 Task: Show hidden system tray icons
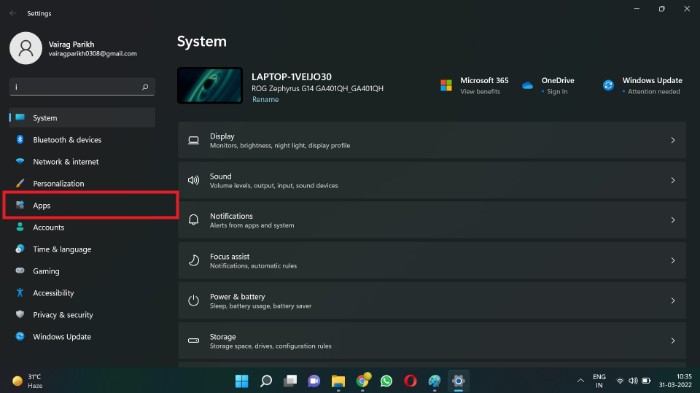pos(580,381)
